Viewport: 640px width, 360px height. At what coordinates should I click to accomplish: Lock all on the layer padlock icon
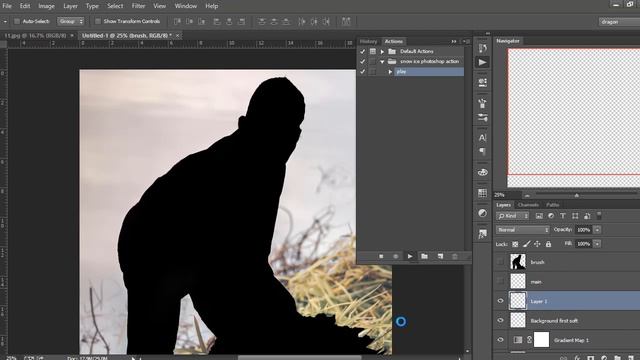coord(548,244)
